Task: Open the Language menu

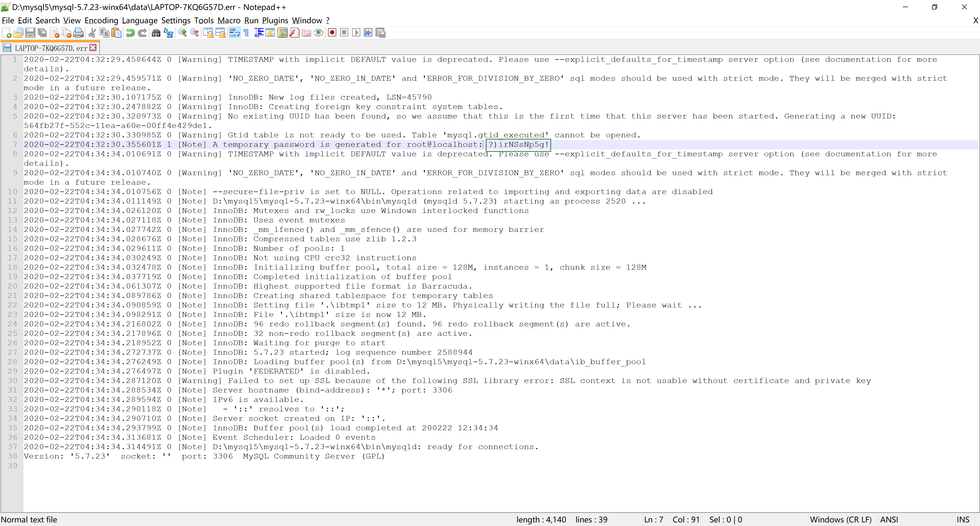Action: [139, 20]
